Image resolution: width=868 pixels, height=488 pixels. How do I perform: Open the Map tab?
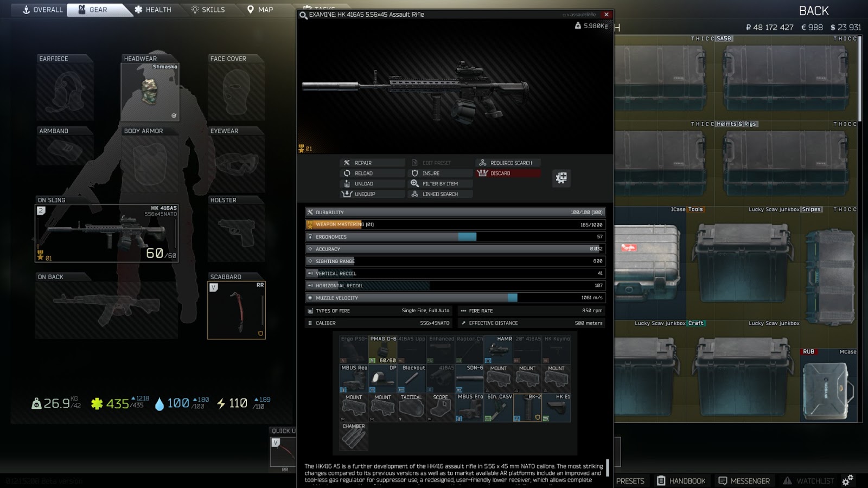click(260, 10)
